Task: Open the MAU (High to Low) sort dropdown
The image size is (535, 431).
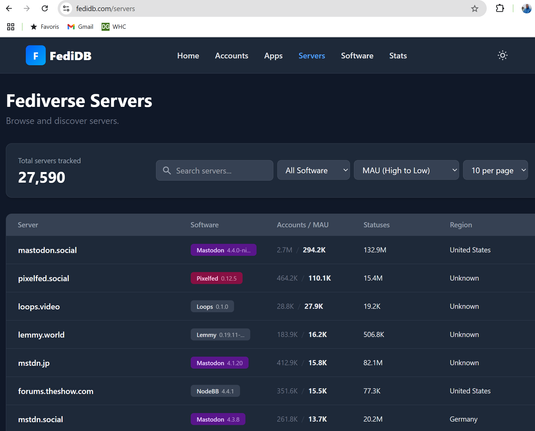Action: pos(406,170)
